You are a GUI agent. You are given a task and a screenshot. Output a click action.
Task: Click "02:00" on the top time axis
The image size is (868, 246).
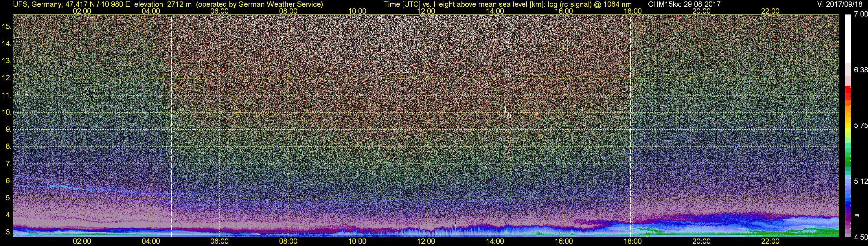[82, 11]
